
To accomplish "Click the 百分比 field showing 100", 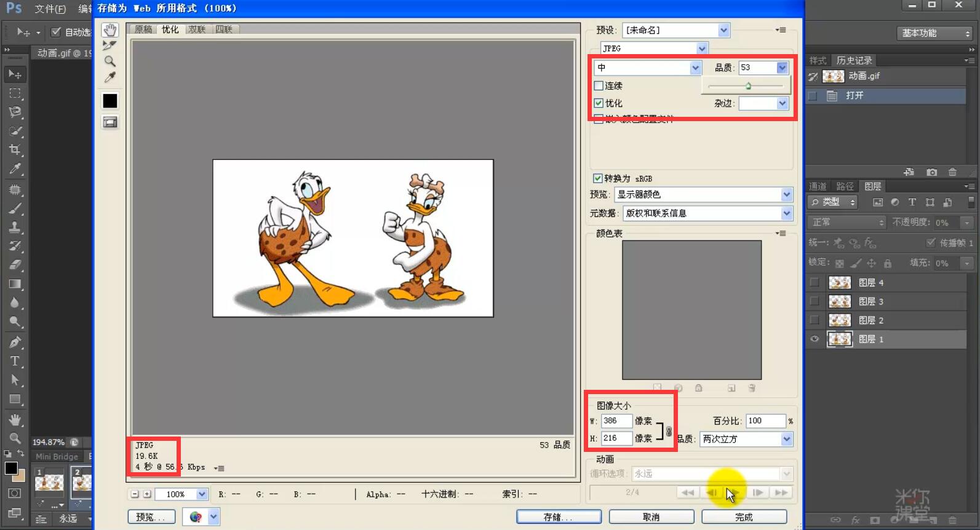I will tap(766, 421).
